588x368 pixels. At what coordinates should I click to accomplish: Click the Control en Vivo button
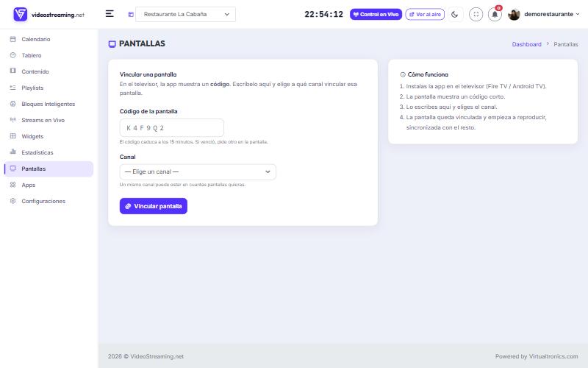[376, 14]
